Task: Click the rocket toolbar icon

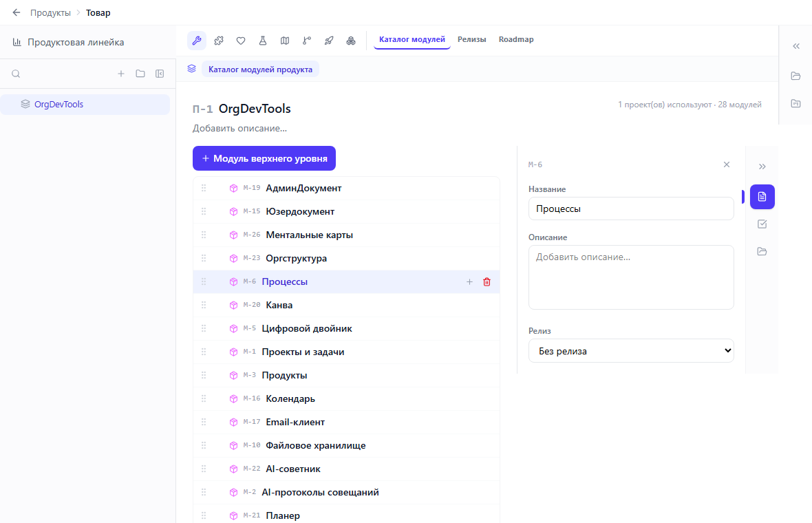Action: coord(329,41)
